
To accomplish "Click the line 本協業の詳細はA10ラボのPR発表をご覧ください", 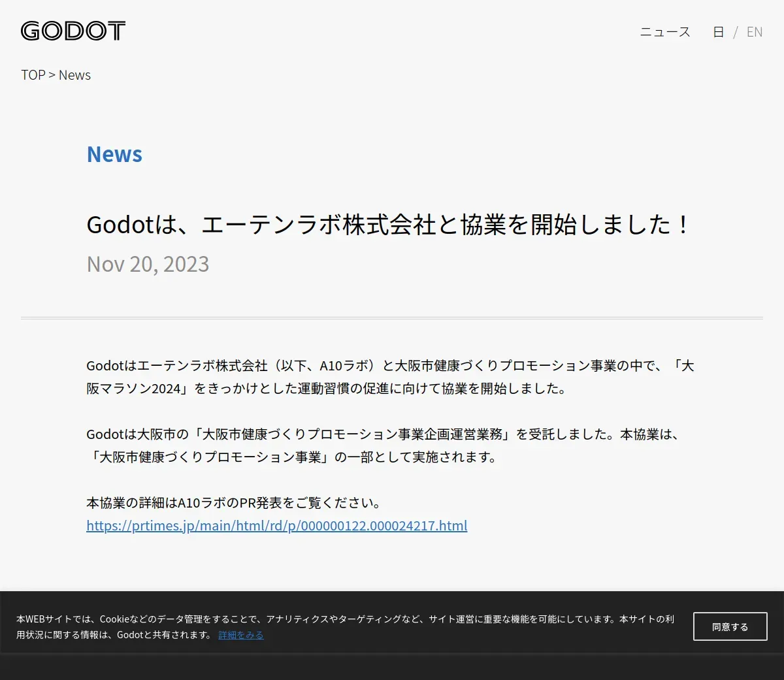I will coord(234,503).
